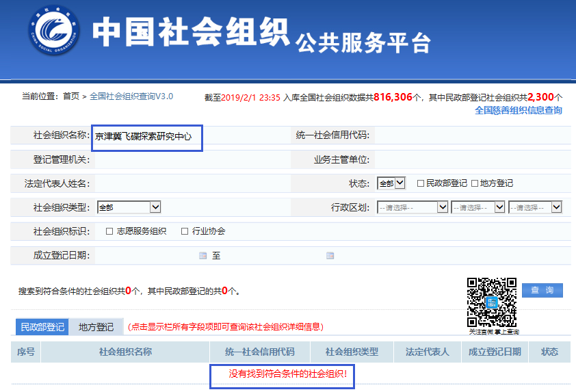Switch to the 地方登记 results tab
Image resolution: width=576 pixels, height=392 pixels.
[x=96, y=326]
